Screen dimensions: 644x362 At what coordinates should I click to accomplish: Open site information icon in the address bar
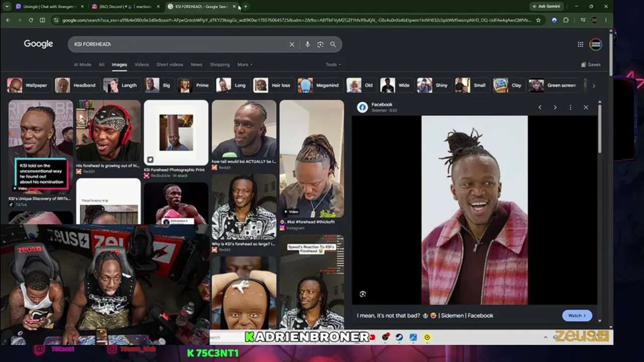55,20
